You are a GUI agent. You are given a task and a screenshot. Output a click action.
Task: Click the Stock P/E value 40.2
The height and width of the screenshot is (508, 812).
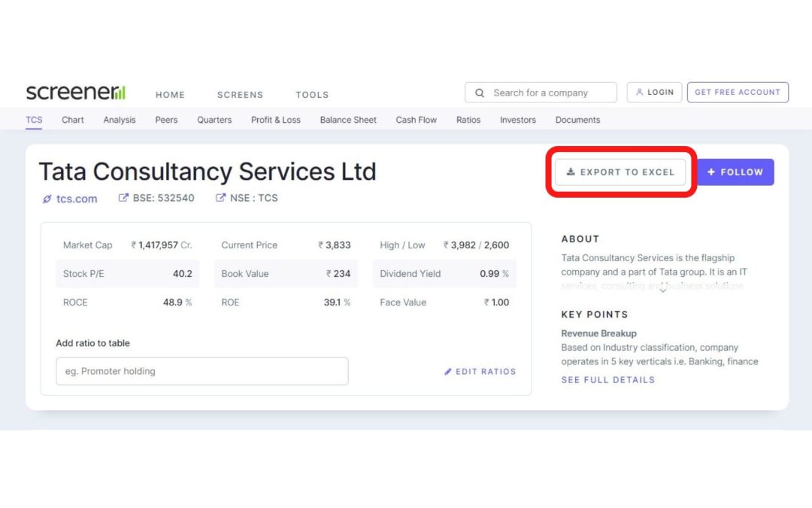182,274
